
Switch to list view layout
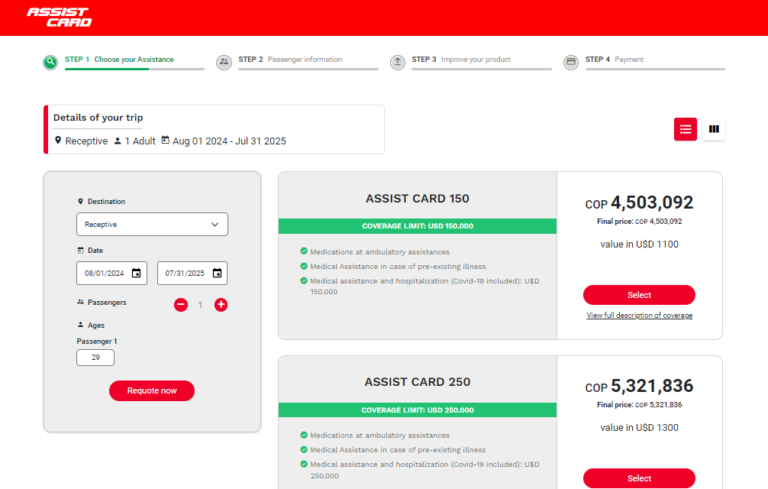click(x=685, y=129)
